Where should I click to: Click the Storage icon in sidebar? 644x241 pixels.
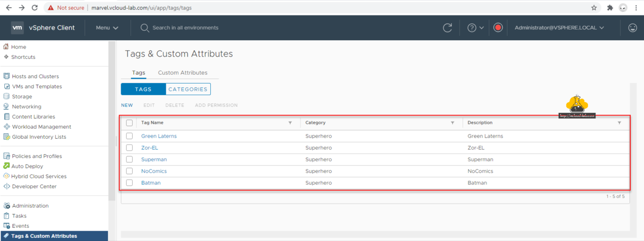[x=6, y=96]
